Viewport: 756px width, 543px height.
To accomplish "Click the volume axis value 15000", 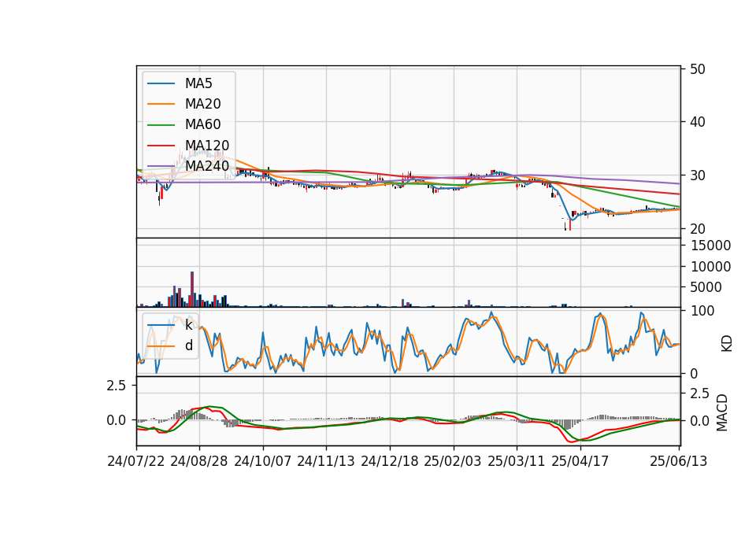I will click(x=710, y=246).
